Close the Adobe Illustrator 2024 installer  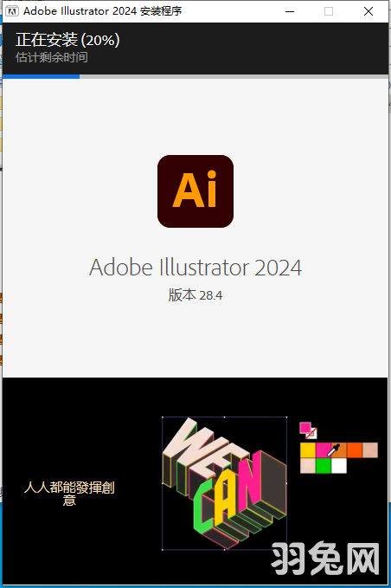pyautogui.click(x=369, y=11)
